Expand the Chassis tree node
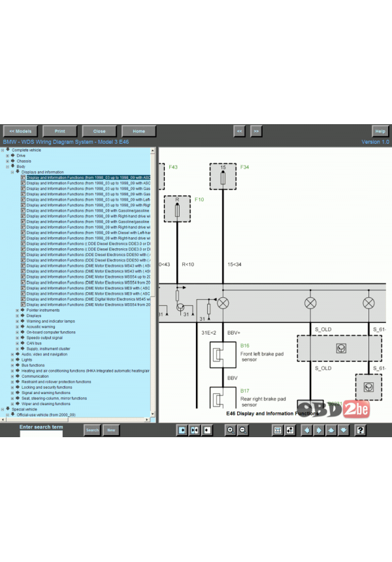 8,161
